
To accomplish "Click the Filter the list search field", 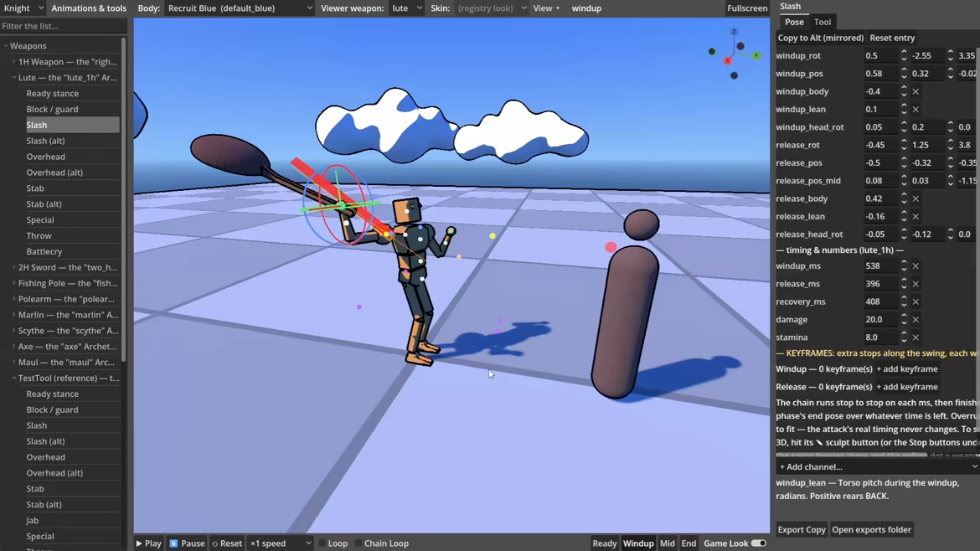I will tap(63, 26).
